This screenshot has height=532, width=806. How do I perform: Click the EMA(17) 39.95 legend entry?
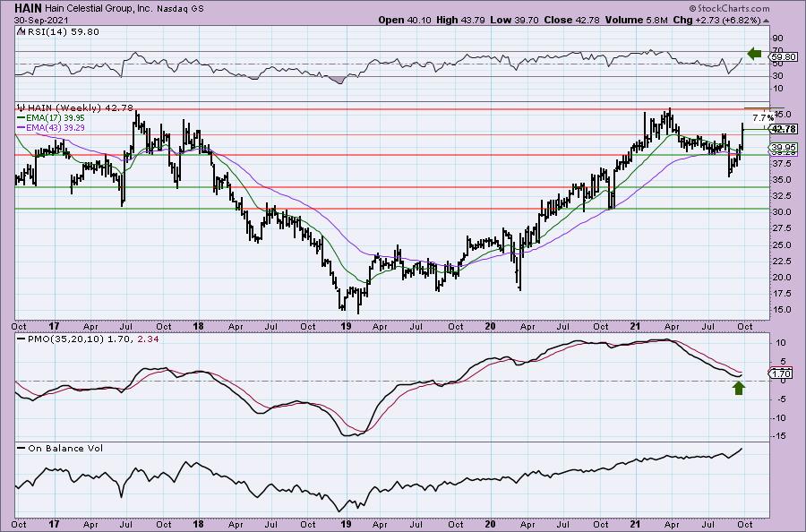tap(56, 117)
